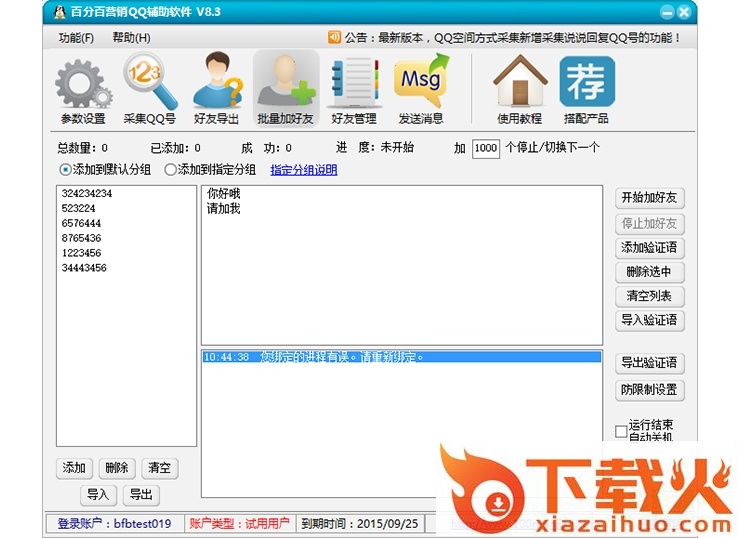Screen dimensions: 740x538
Task: Enable 运行结束自动关机 checkbox
Action: pos(621,431)
